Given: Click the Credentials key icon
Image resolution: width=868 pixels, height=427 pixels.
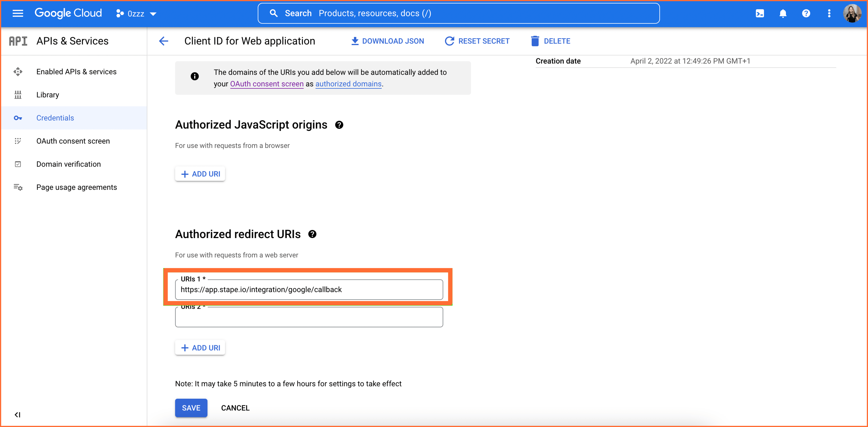Looking at the screenshot, I should 18,118.
